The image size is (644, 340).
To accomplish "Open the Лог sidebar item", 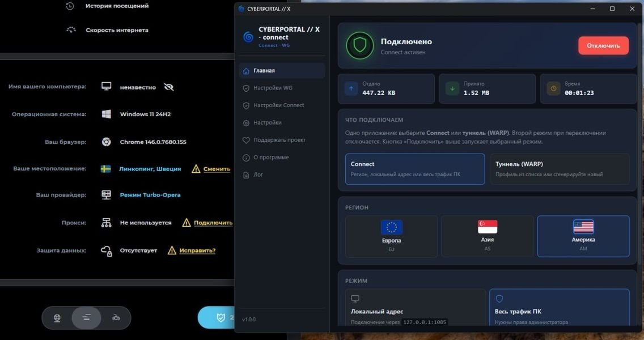I will tap(258, 175).
